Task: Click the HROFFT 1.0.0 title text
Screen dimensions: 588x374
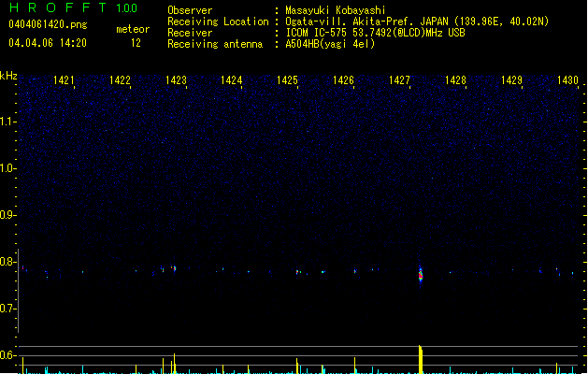Action: point(74,7)
